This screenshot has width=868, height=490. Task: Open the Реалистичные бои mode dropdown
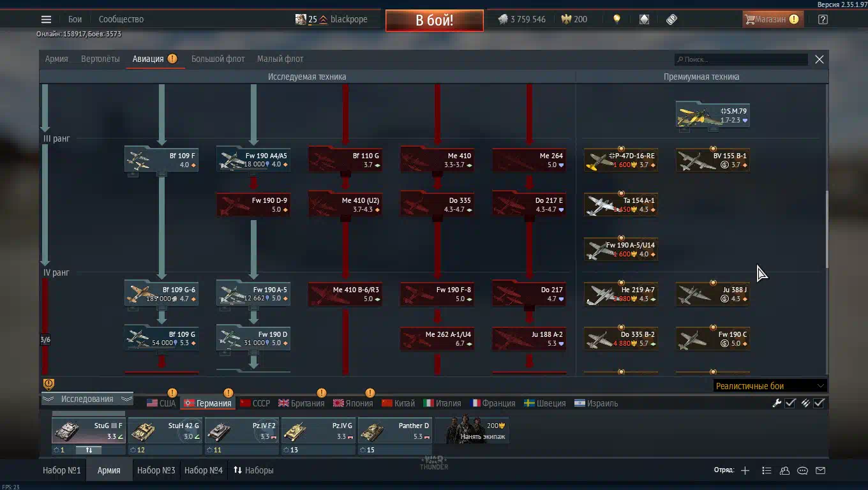[770, 385]
